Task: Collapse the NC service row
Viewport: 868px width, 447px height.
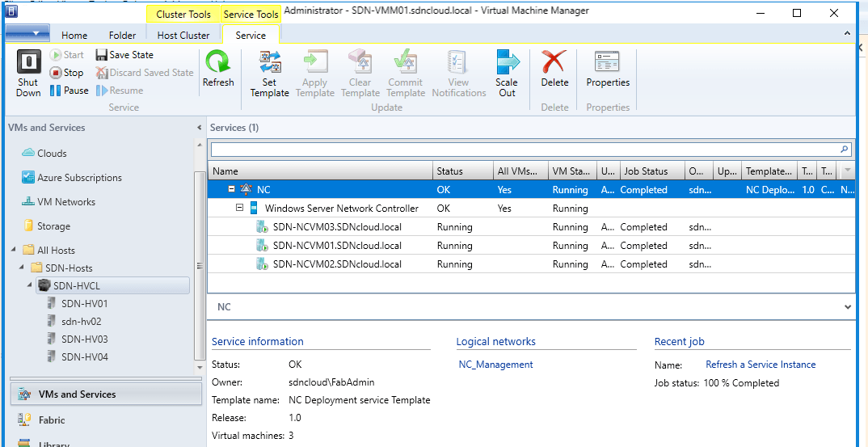Action: (x=232, y=190)
